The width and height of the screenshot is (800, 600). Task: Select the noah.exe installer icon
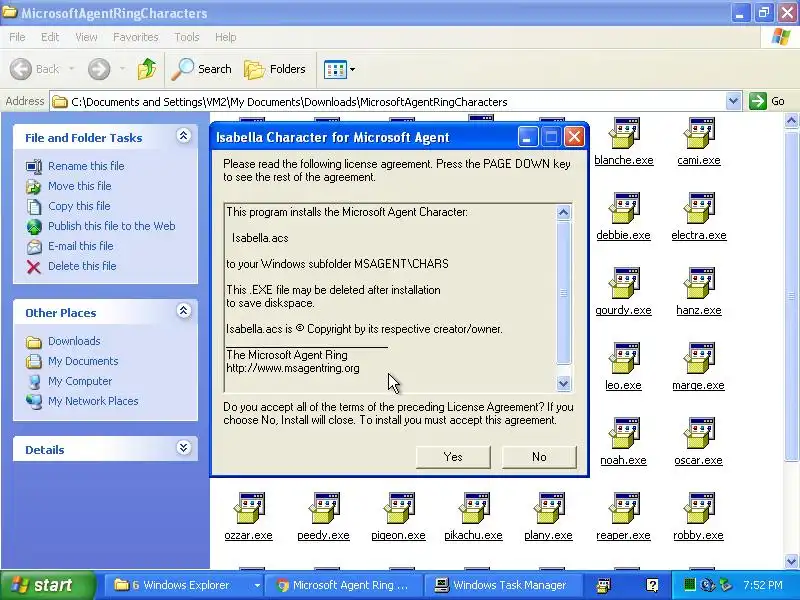coord(623,434)
